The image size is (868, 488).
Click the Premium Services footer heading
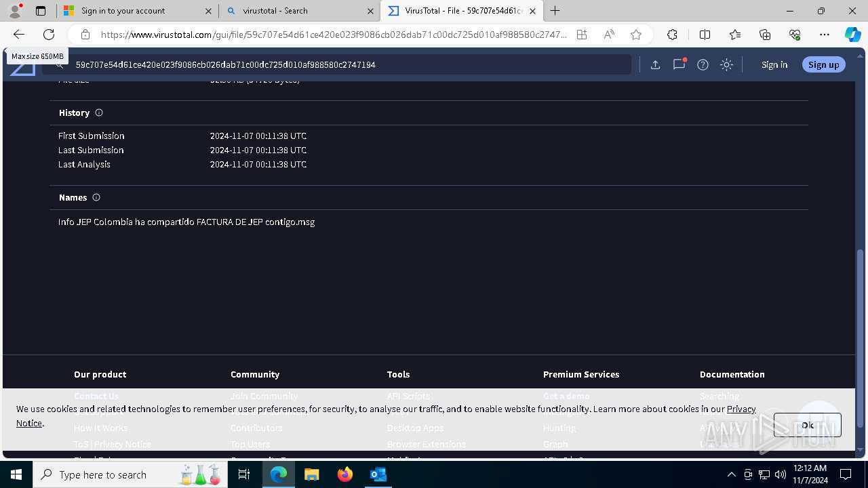tap(581, 374)
